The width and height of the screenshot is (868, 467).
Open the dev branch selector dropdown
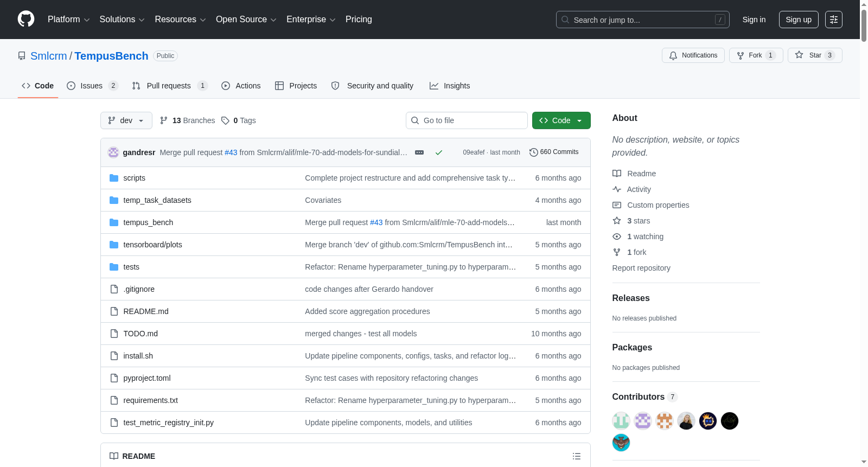pyautogui.click(x=126, y=120)
